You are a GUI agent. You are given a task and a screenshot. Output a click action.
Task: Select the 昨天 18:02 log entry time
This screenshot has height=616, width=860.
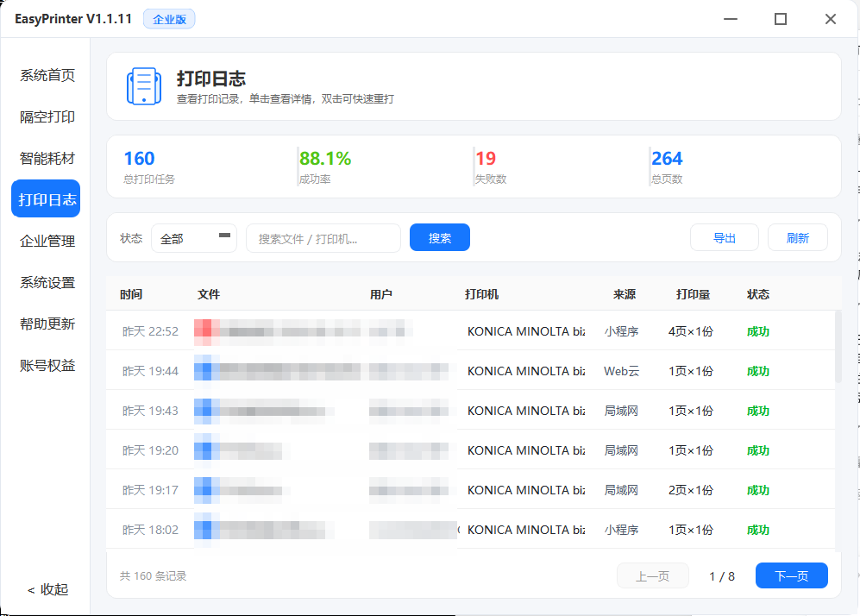[x=150, y=530]
